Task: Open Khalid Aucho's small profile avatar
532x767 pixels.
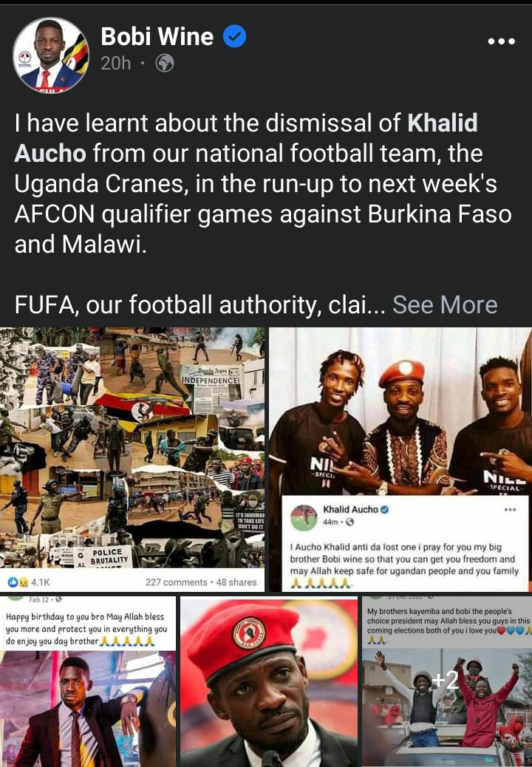Action: (304, 518)
